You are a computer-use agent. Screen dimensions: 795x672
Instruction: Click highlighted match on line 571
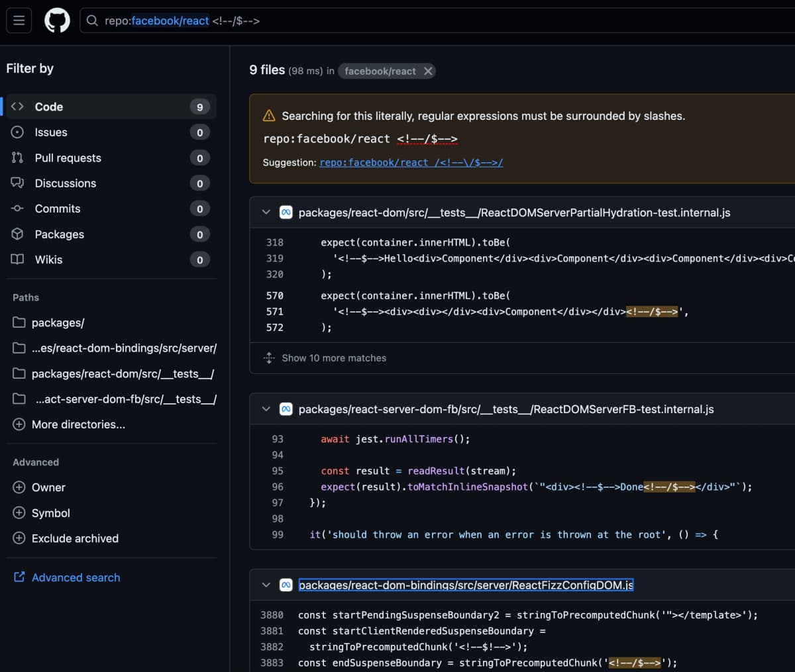[x=652, y=312]
